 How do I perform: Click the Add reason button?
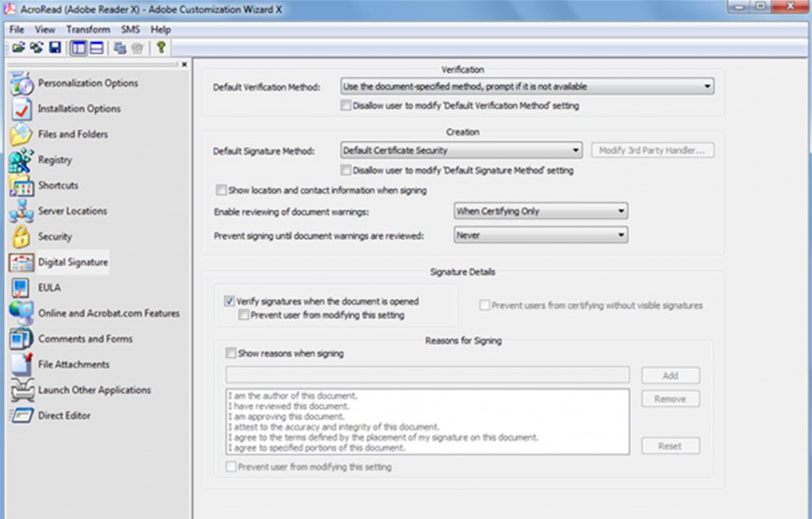click(x=671, y=375)
